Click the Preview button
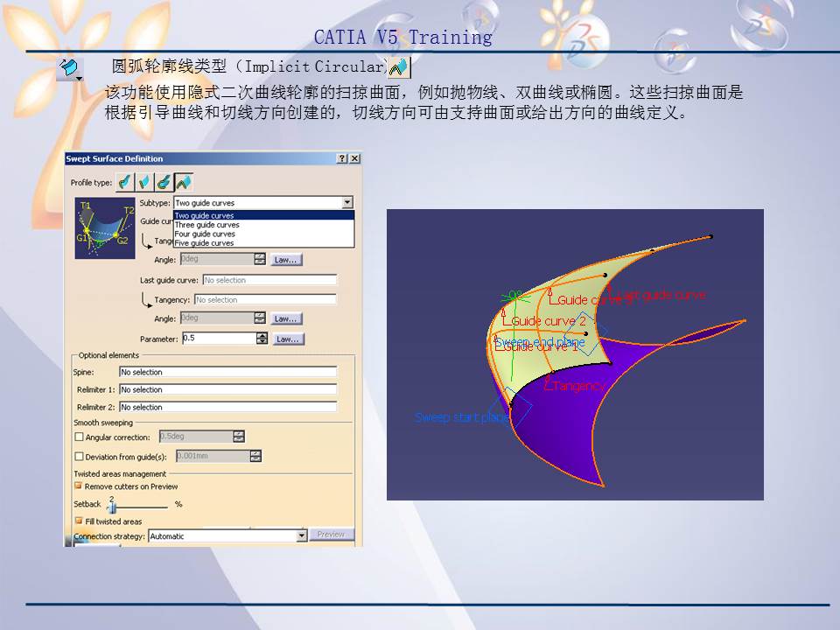Screen dimensions: 840x630 (331, 533)
